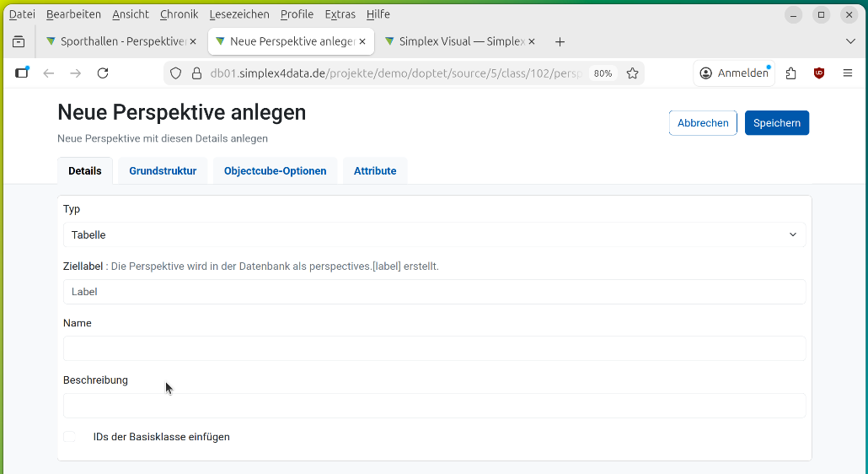
Task: Open the extensions puzzle icon
Action: point(790,73)
